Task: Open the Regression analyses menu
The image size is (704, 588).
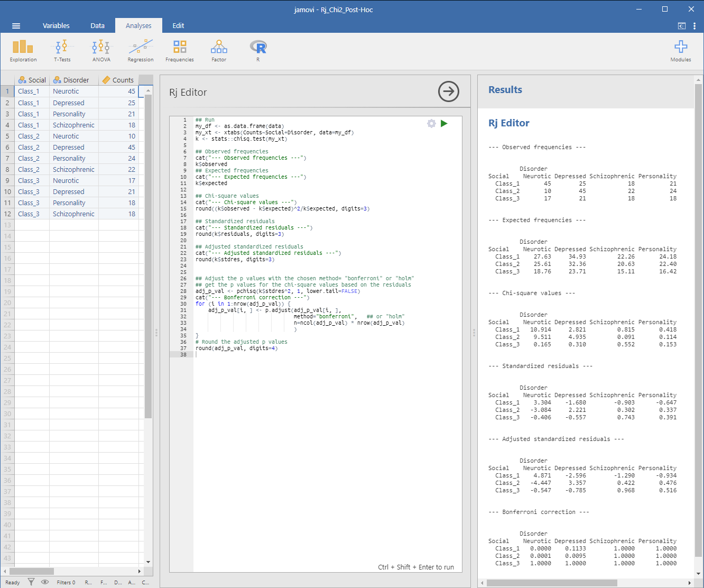Action: pos(141,51)
